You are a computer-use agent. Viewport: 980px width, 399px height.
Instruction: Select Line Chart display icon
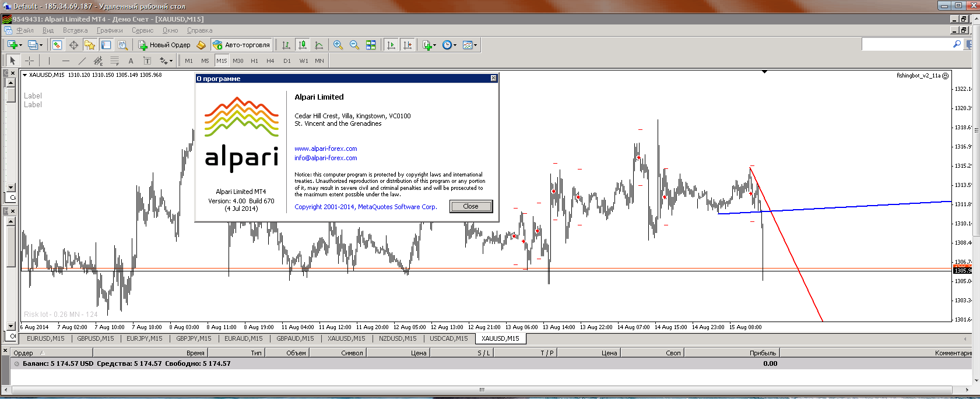(x=319, y=45)
